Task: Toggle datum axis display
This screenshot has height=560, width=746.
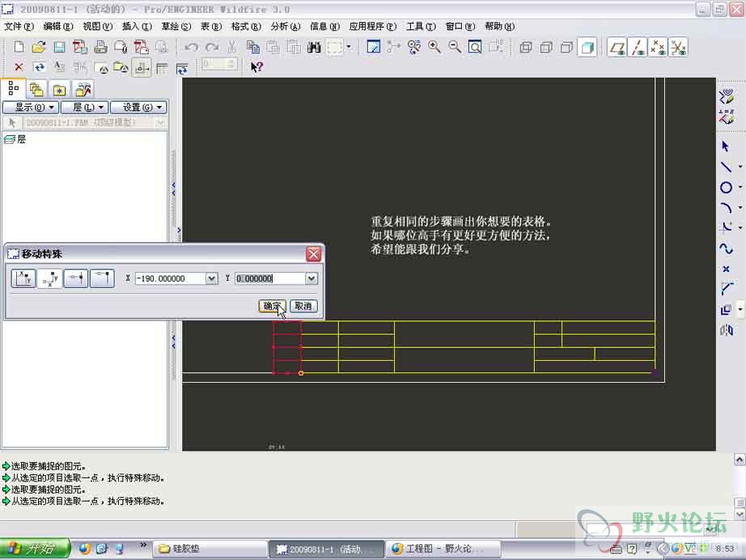Action: 638,47
